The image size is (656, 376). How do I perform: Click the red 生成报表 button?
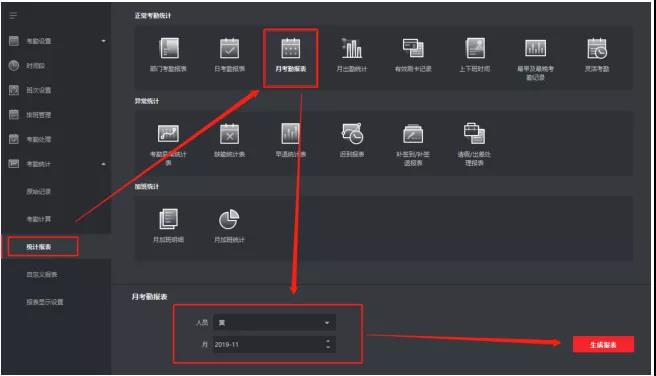(x=603, y=345)
